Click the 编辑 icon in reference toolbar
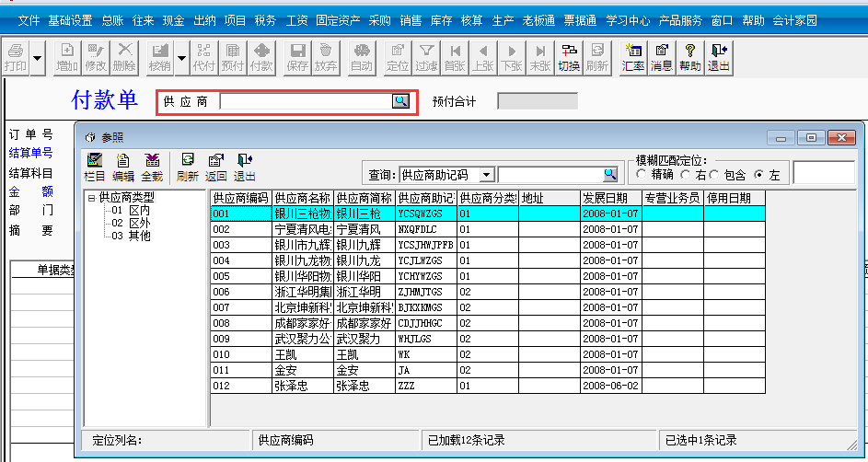This screenshot has width=868, height=462. click(122, 166)
